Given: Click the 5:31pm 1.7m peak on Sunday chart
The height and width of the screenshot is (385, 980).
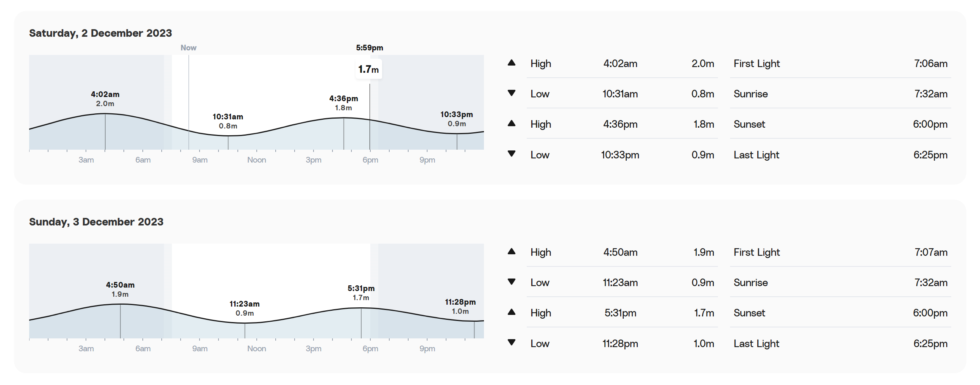Looking at the screenshot, I should click(x=361, y=293).
